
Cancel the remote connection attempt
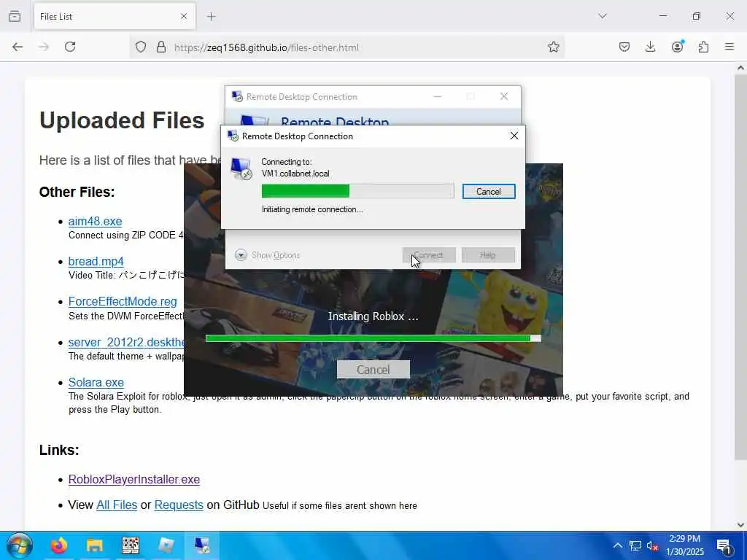click(x=488, y=192)
